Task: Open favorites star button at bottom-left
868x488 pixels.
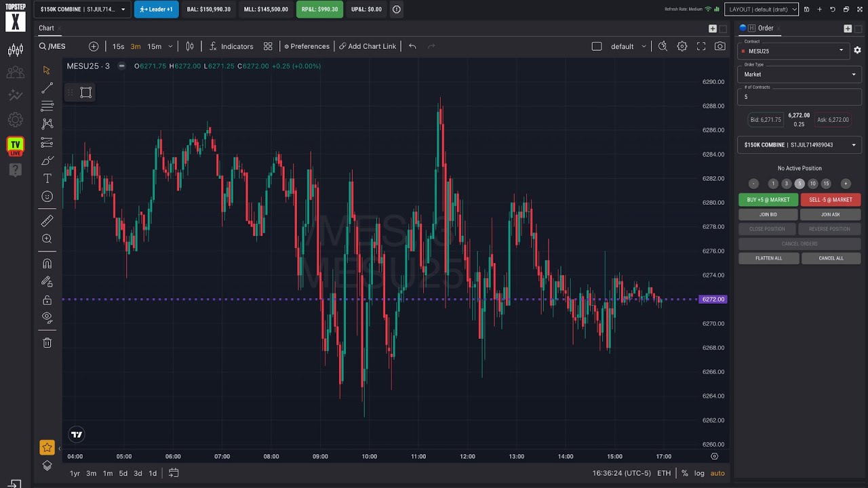Action: 47,447
